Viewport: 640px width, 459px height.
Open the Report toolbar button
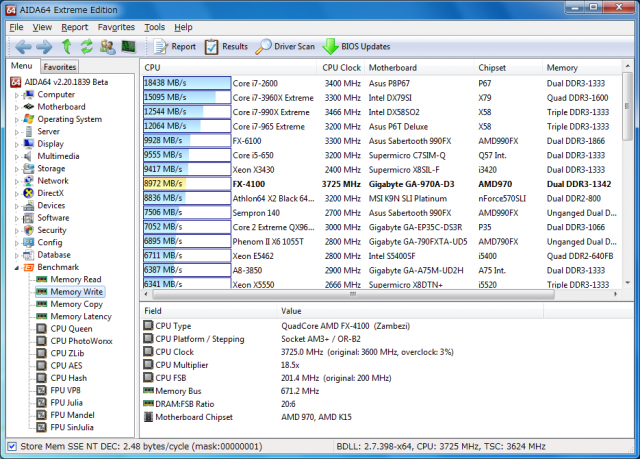click(175, 47)
